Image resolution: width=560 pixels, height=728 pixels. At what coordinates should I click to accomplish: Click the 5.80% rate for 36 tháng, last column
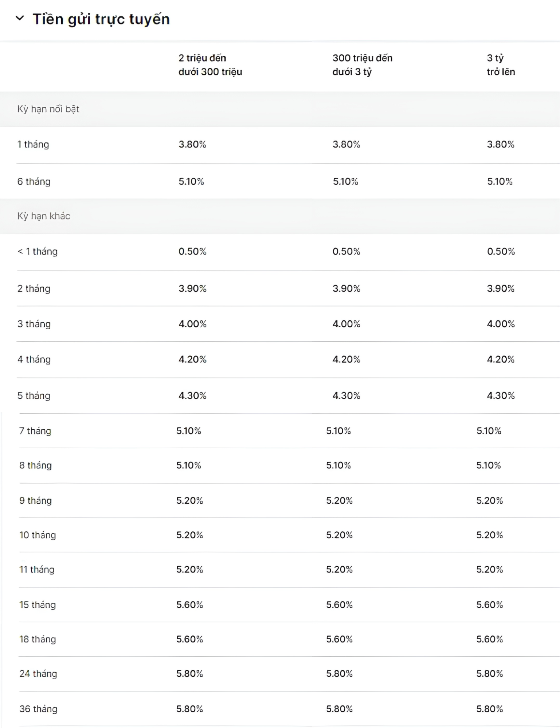tap(490, 709)
